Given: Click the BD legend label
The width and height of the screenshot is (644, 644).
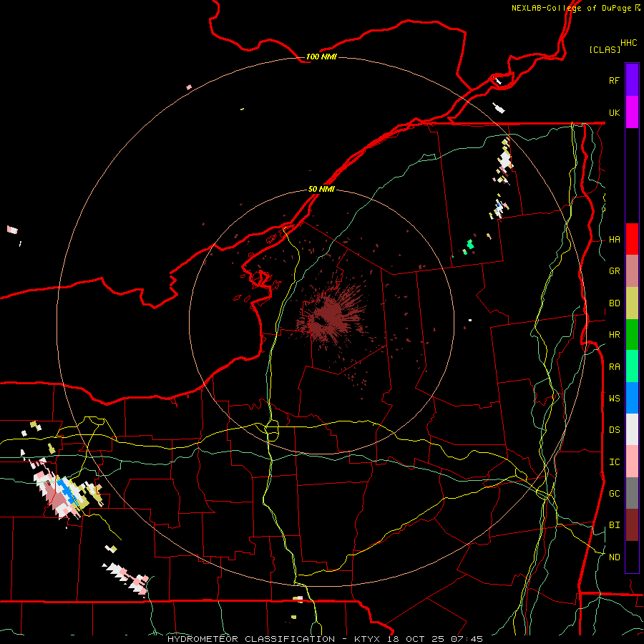Looking at the screenshot, I should tap(614, 303).
